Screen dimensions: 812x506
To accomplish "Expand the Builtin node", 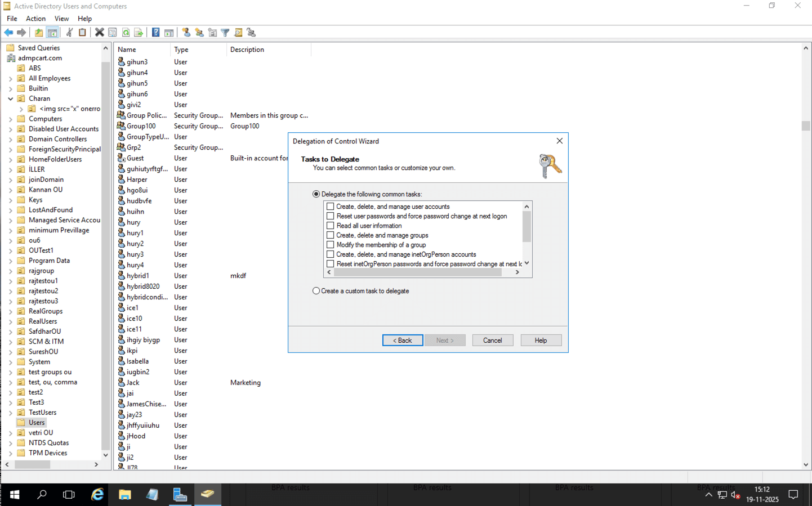I will (11, 89).
